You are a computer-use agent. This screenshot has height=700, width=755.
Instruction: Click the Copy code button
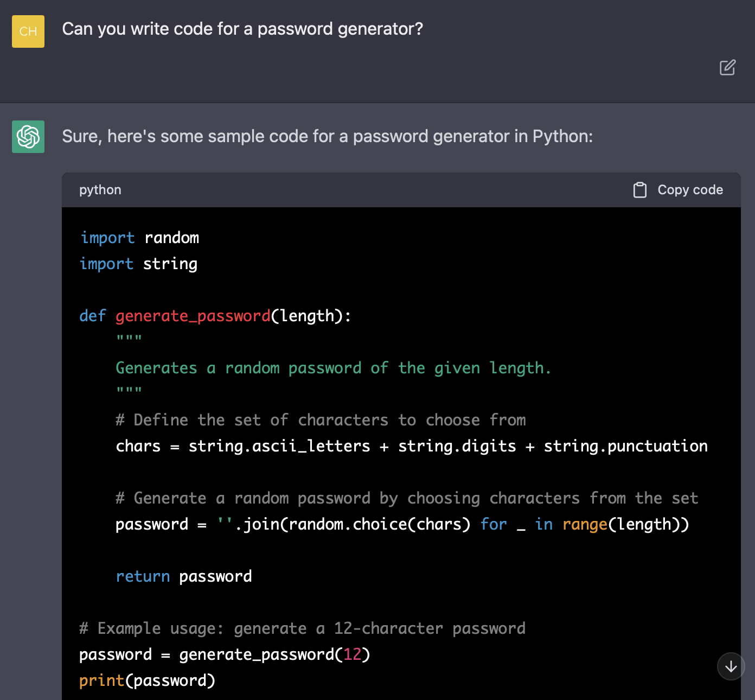point(678,190)
